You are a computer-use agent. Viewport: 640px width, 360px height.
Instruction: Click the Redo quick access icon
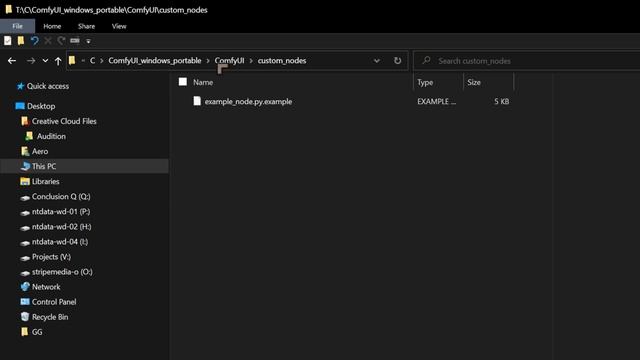61,40
